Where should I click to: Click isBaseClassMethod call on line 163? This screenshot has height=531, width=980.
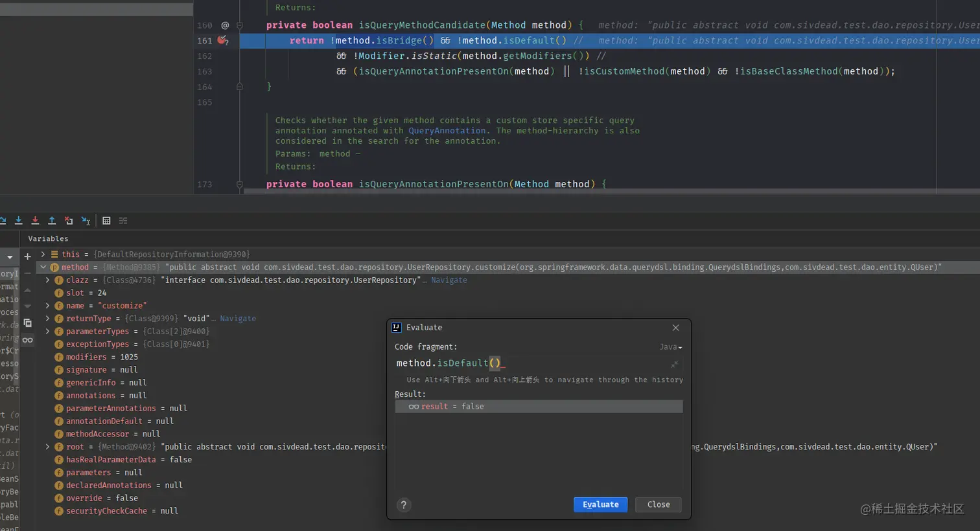[789, 71]
